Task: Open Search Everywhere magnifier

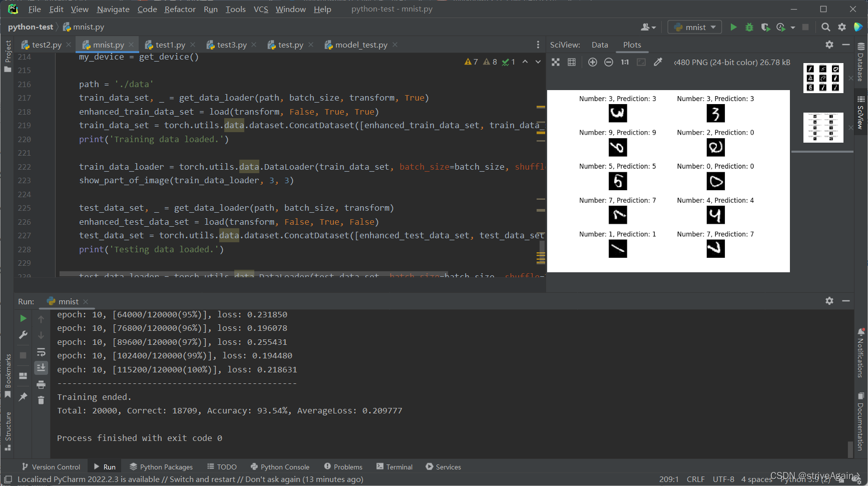Action: [x=826, y=27]
